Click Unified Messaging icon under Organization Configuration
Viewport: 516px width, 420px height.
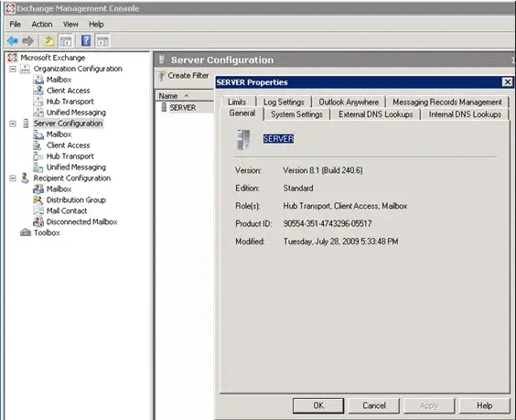click(38, 113)
